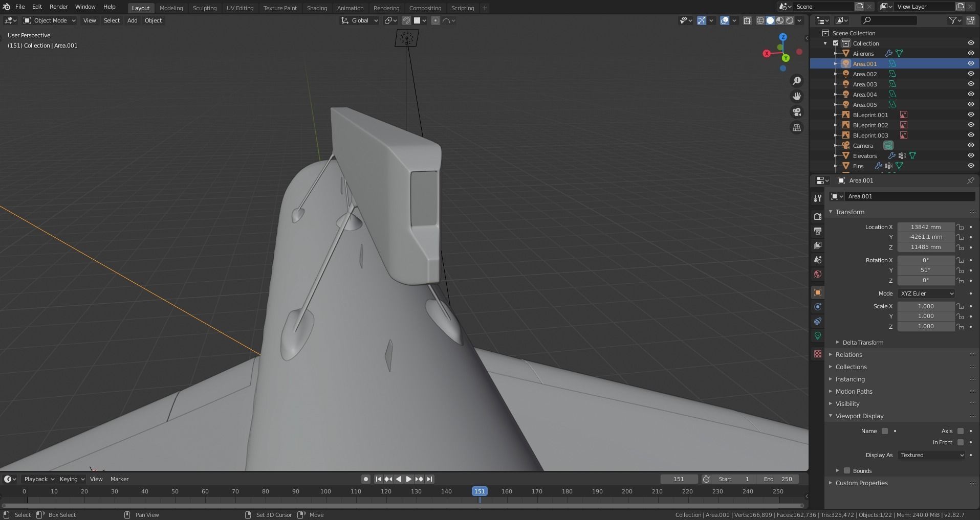The width and height of the screenshot is (980, 520).
Task: Select Blueprint.002 in outliner
Action: pos(870,125)
